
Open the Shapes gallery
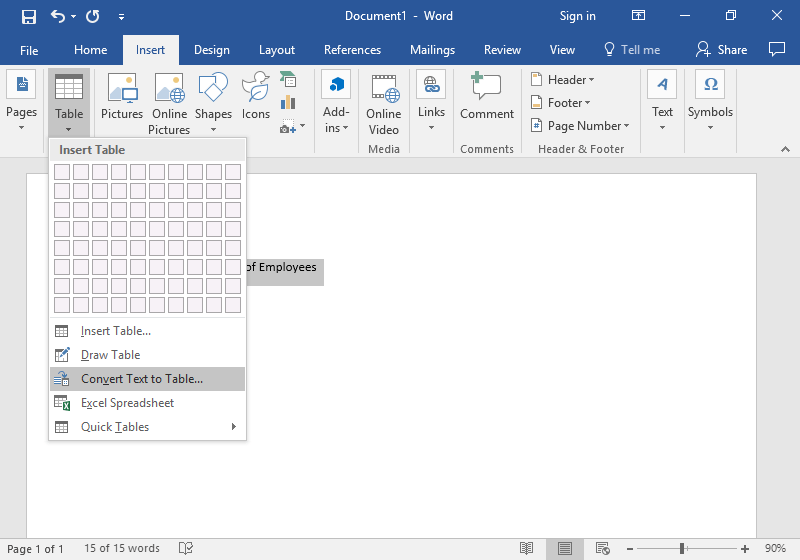pyautogui.click(x=213, y=103)
